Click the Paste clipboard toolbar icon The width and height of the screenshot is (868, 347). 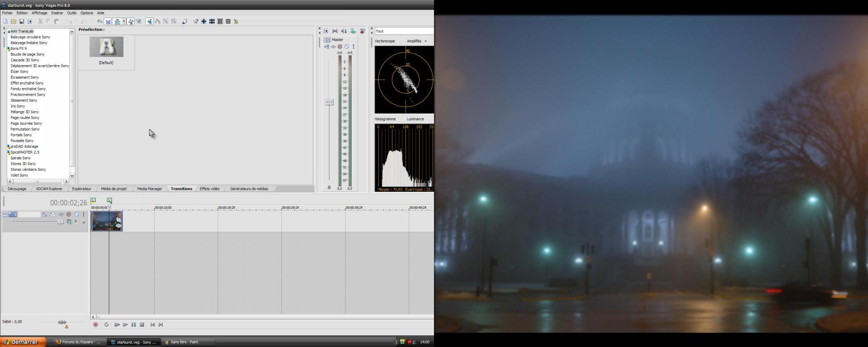57,21
